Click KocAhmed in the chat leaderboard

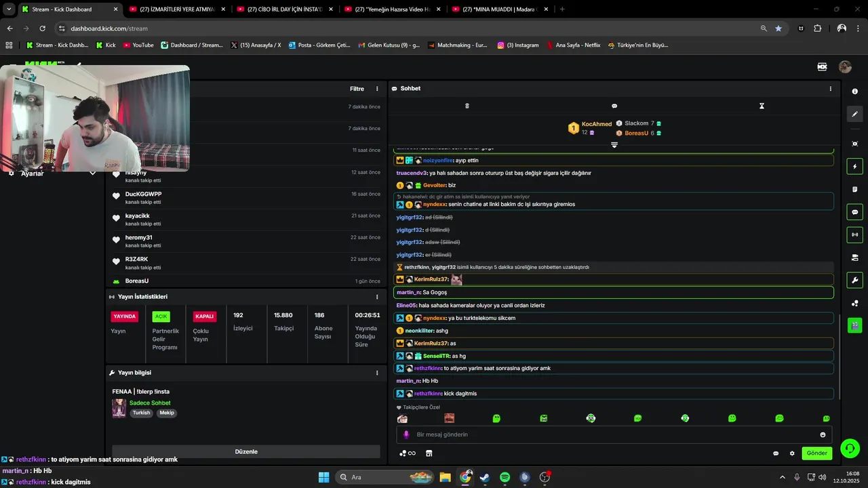[x=597, y=124]
